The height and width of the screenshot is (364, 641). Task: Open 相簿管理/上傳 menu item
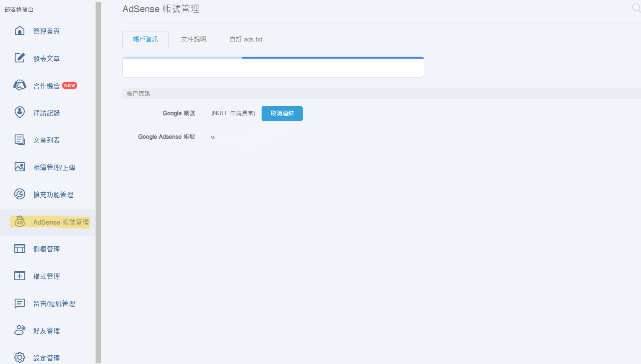54,168
